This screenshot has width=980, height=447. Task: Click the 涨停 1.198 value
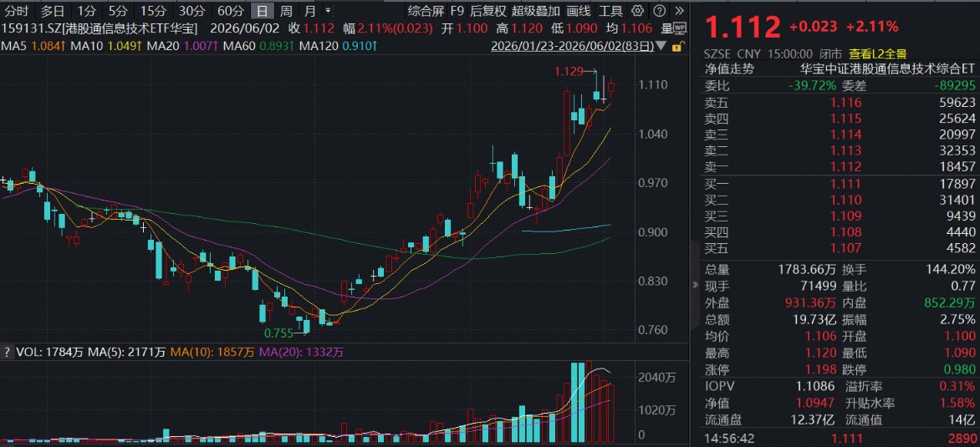point(822,369)
